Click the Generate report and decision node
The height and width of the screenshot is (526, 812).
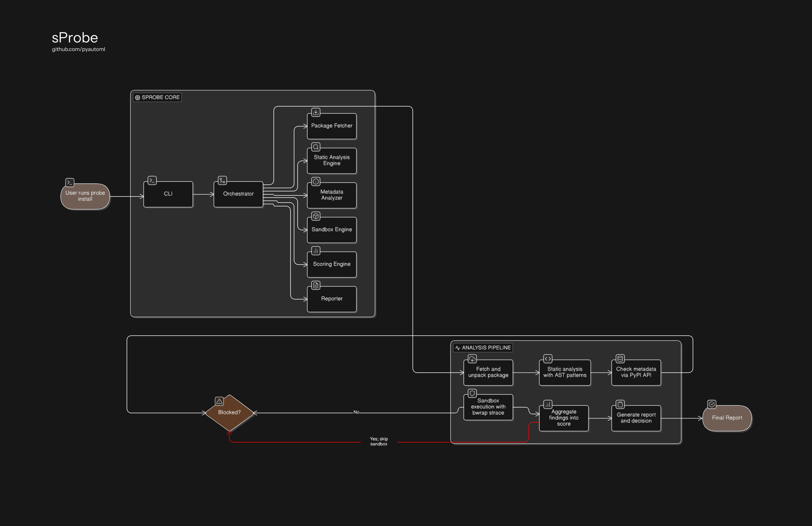636,418
